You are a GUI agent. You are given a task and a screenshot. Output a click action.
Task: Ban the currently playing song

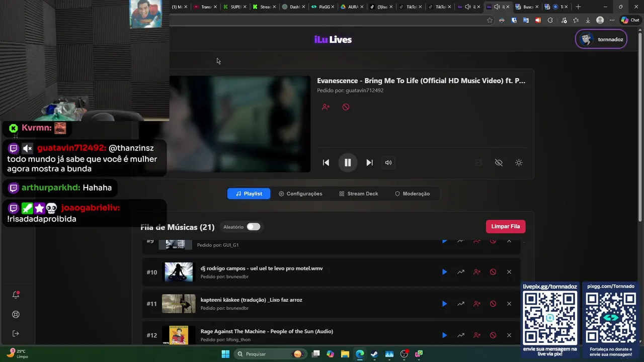pos(346,107)
